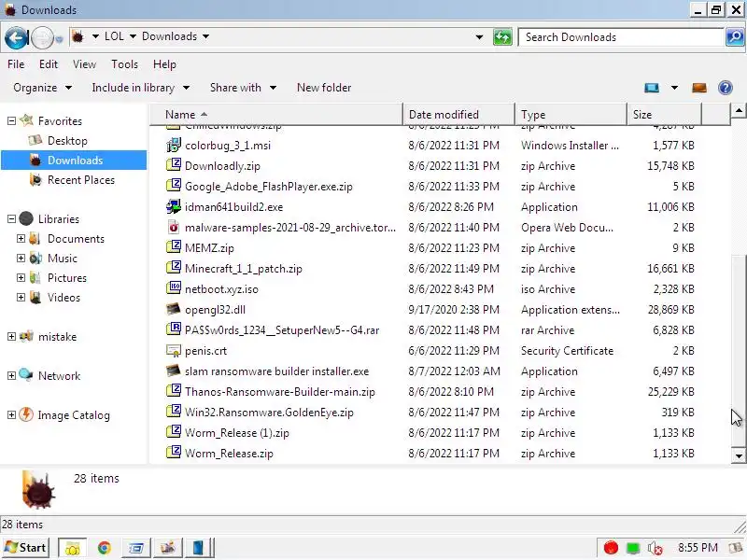
Task: Go back with the Back arrow button
Action: (x=16, y=37)
